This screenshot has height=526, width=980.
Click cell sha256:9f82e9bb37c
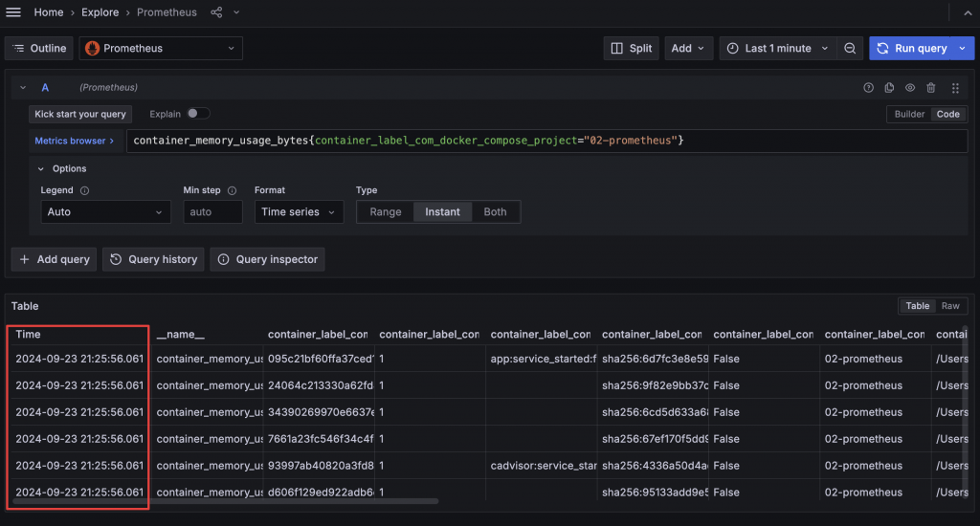click(x=655, y=385)
